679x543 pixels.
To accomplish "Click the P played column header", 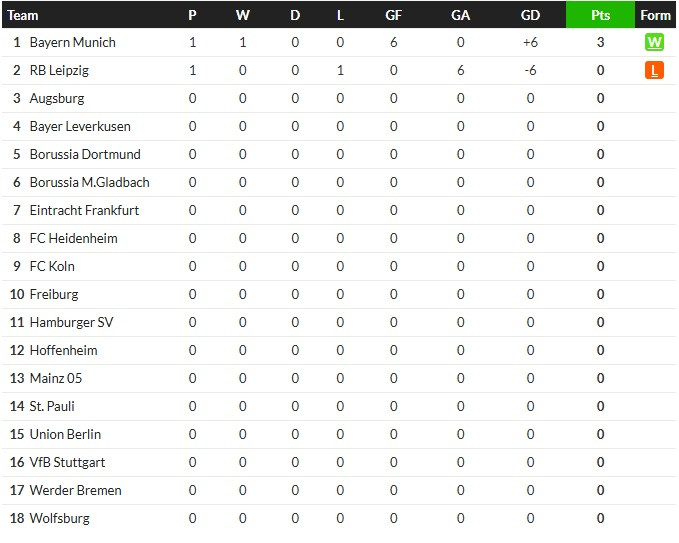I will 192,16.
